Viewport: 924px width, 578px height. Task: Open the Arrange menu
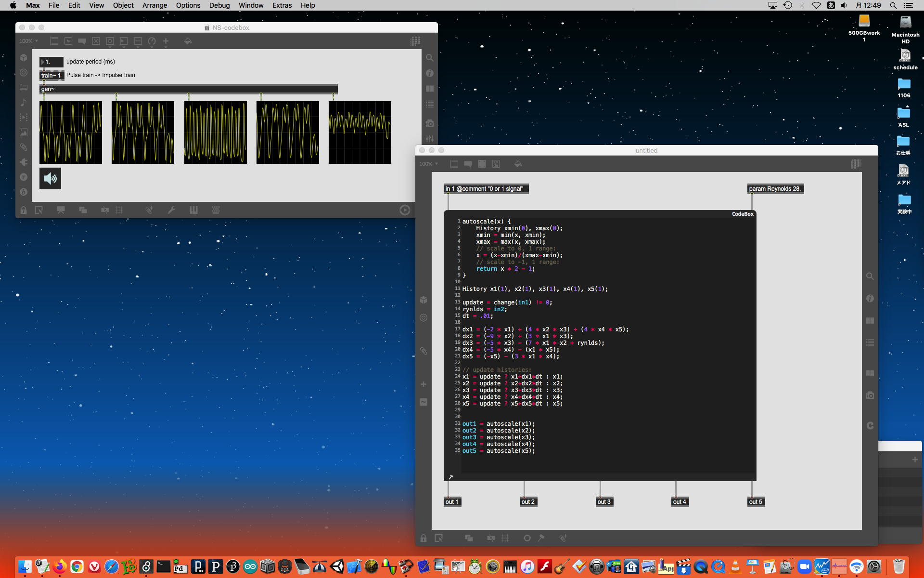154,5
